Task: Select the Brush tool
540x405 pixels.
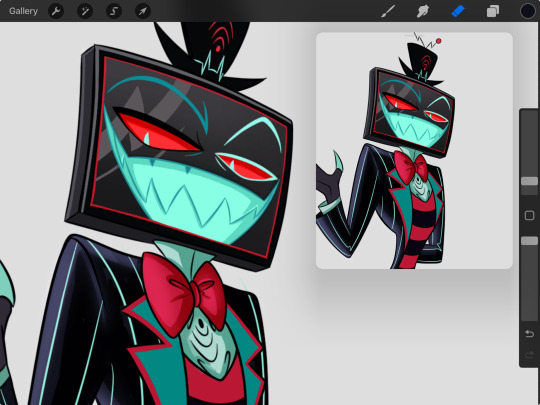Action: (388, 11)
